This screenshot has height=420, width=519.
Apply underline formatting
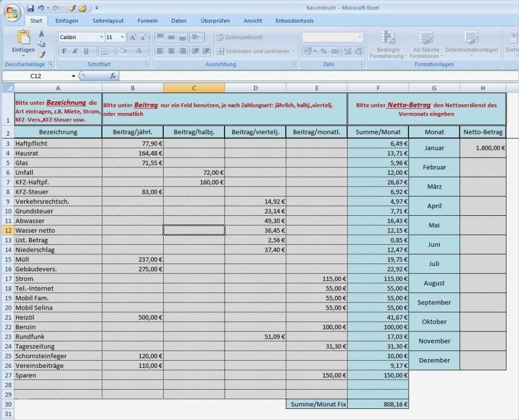pos(86,50)
